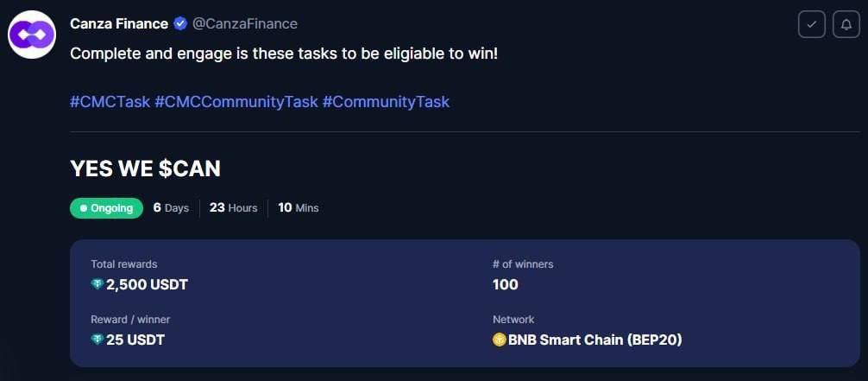Open the Canza Finance profile avatar

[32, 35]
